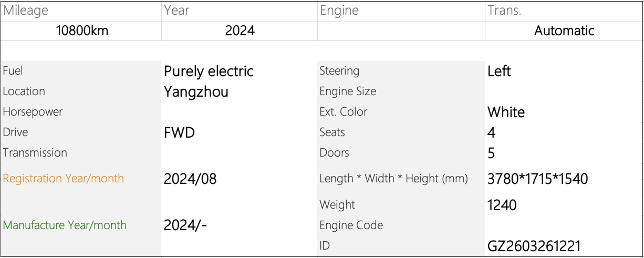This screenshot has height=258, width=644.
Task: Click the Left steering value
Action: pos(499,71)
